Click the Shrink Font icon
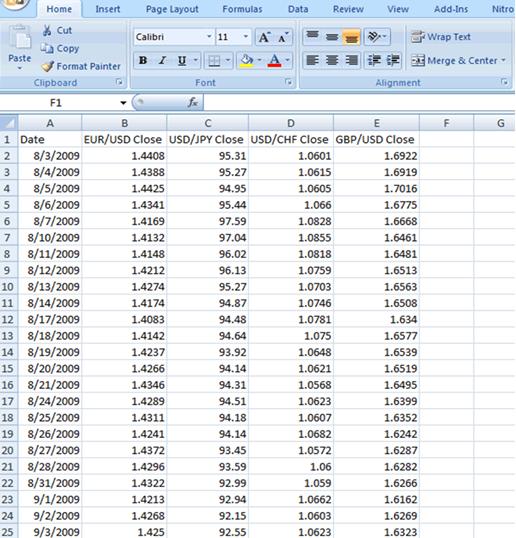Image resolution: width=516 pixels, height=538 pixels. pyautogui.click(x=283, y=37)
